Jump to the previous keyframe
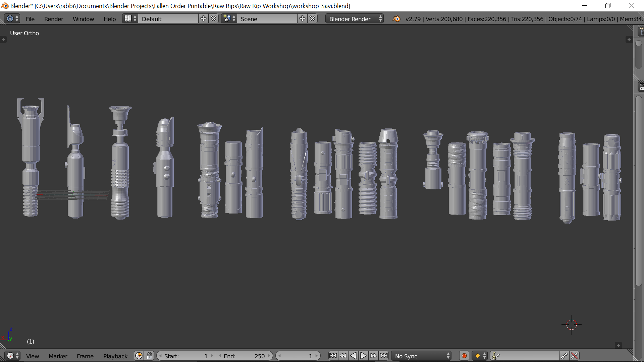The height and width of the screenshot is (362, 644). (x=343, y=356)
